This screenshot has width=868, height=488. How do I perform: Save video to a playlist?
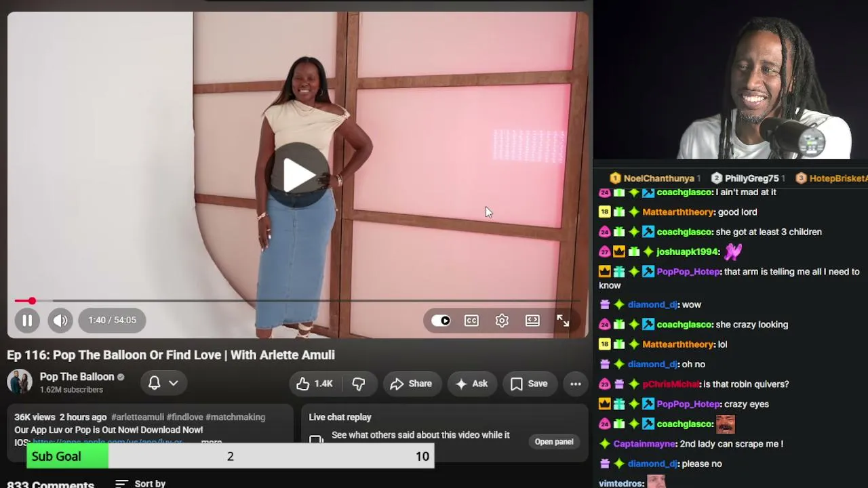pos(529,384)
